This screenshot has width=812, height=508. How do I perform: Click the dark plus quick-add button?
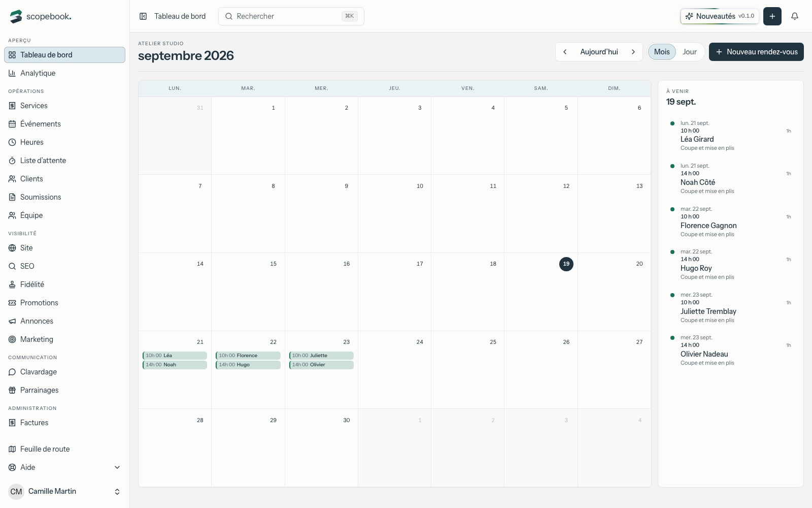click(772, 16)
